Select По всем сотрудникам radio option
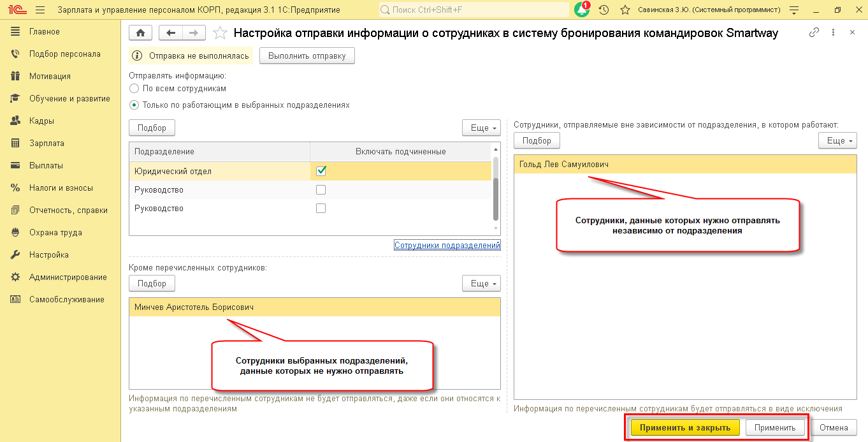Viewport: 868px width, 442px height. coord(134,89)
